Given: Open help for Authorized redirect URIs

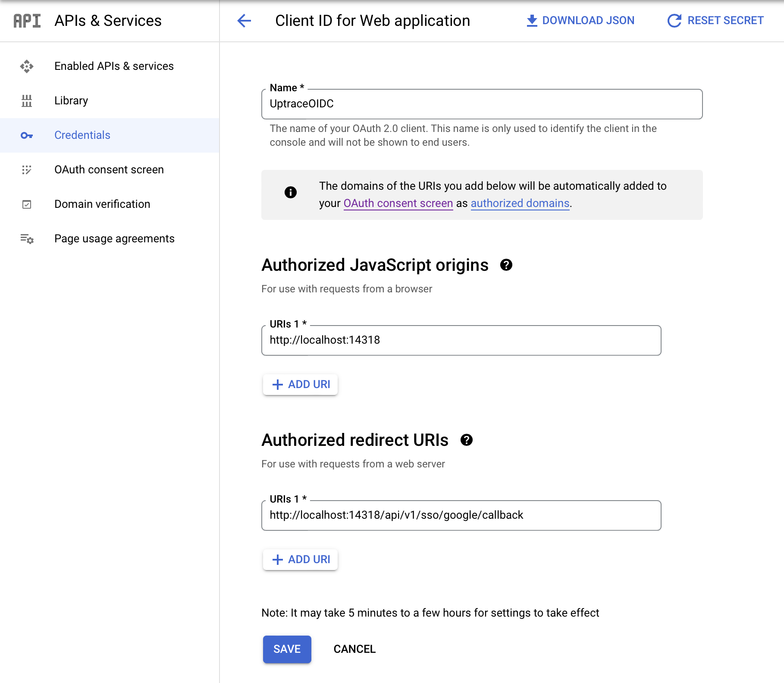Looking at the screenshot, I should [466, 440].
